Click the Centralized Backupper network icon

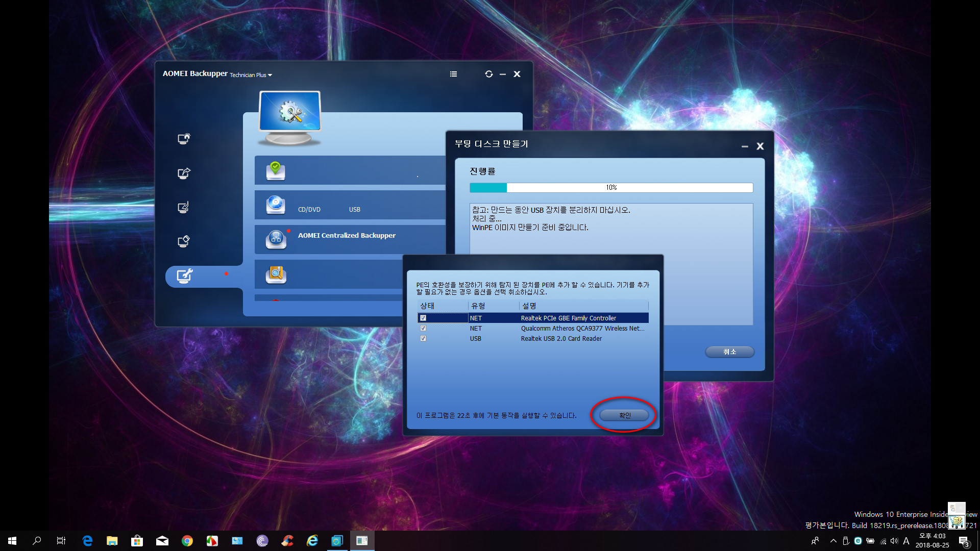tap(276, 239)
